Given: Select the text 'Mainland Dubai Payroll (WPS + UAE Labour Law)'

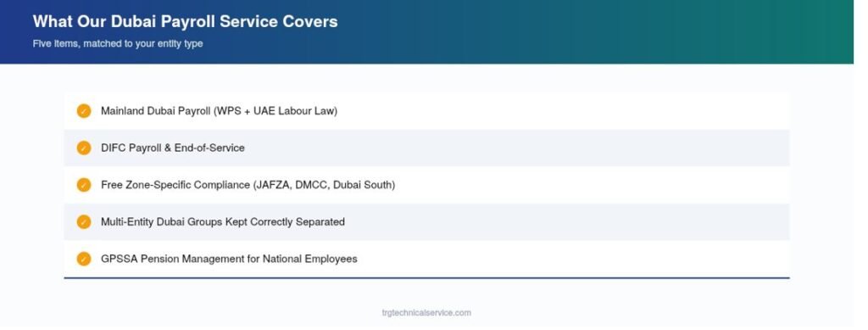Looking at the screenshot, I should [219, 111].
